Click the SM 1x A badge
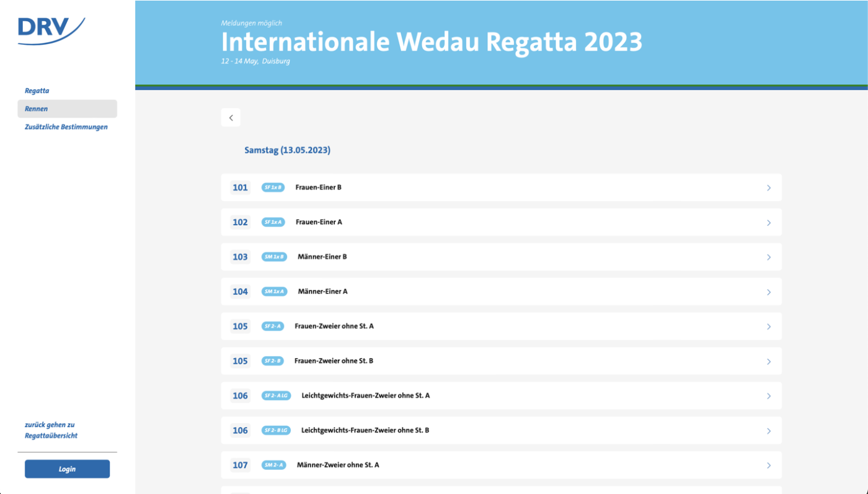This screenshot has width=868, height=494. click(274, 292)
